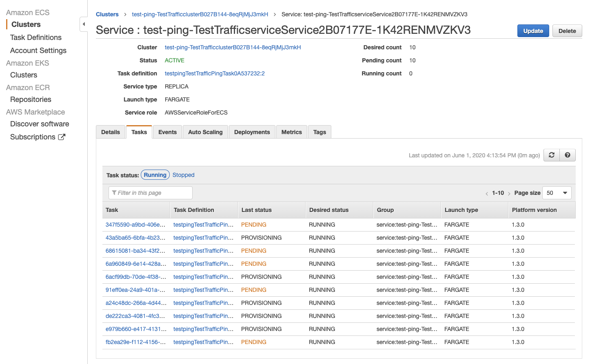The width and height of the screenshot is (590, 364).
Task: Open Repositories under Amazon ECR
Action: click(31, 99)
